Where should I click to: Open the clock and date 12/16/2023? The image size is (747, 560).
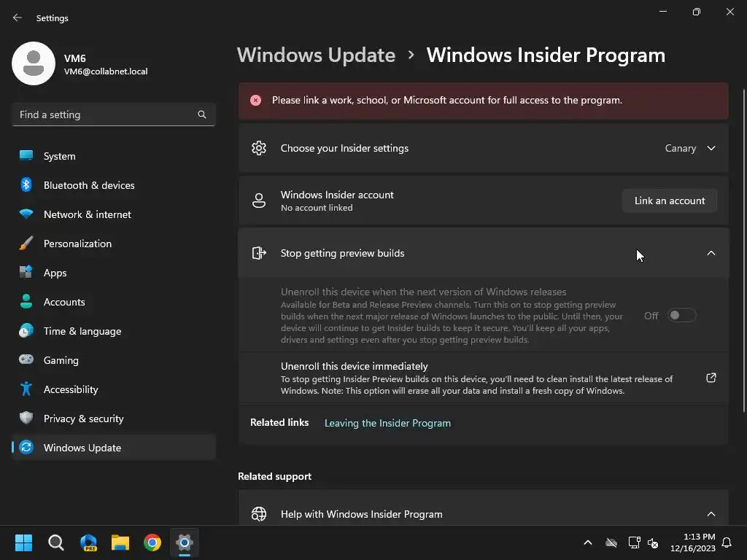(693, 542)
